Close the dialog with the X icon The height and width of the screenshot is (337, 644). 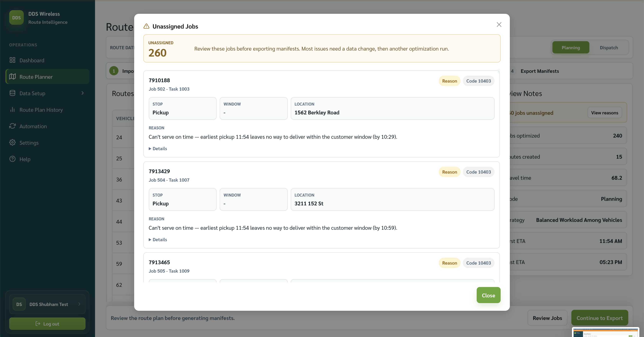coord(499,25)
